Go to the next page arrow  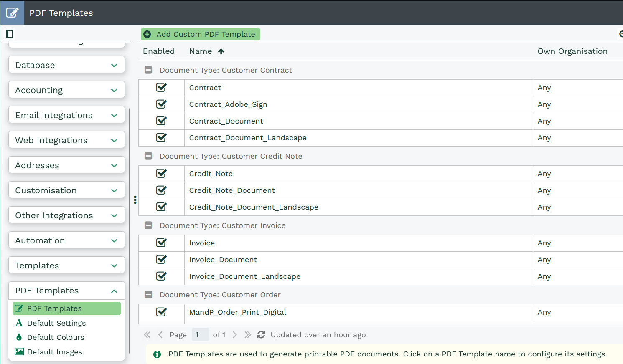click(235, 335)
